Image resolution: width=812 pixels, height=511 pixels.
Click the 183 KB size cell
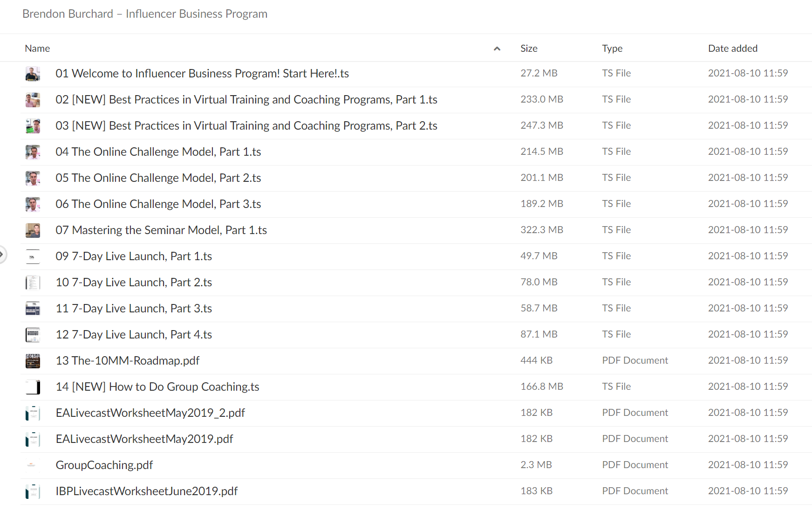tap(537, 491)
